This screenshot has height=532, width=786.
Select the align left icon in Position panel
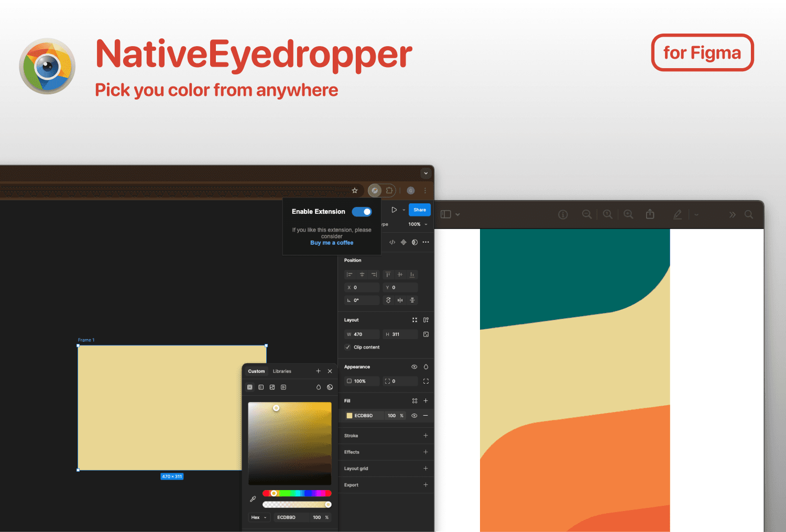point(350,274)
